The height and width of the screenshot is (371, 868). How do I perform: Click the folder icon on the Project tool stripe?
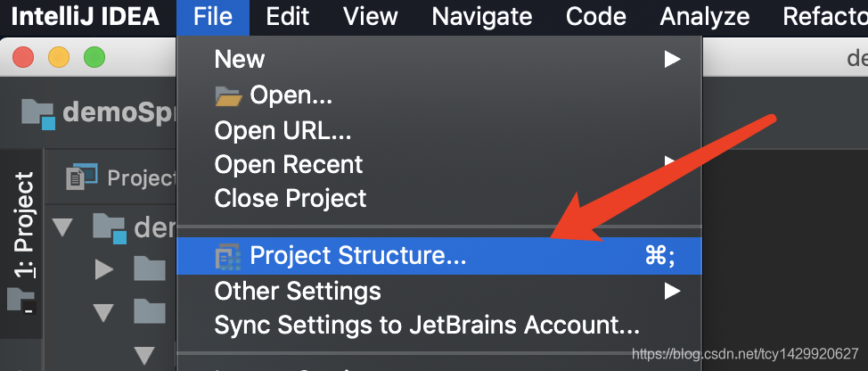pyautogui.click(x=21, y=301)
